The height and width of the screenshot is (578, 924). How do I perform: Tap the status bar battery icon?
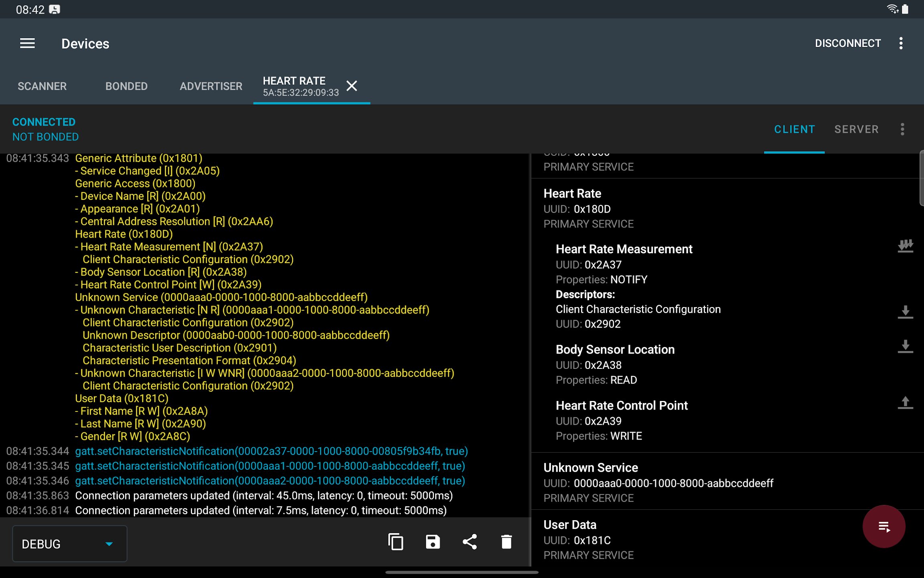905,9
